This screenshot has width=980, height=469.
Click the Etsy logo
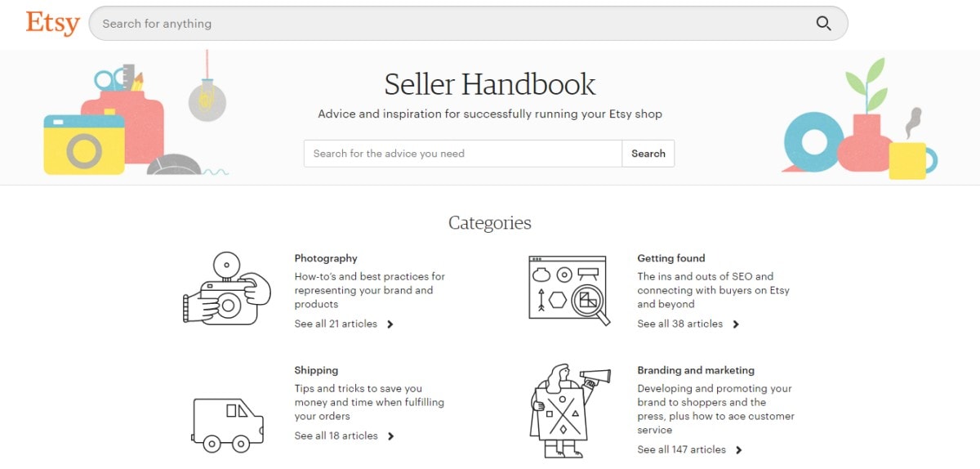pyautogui.click(x=52, y=23)
